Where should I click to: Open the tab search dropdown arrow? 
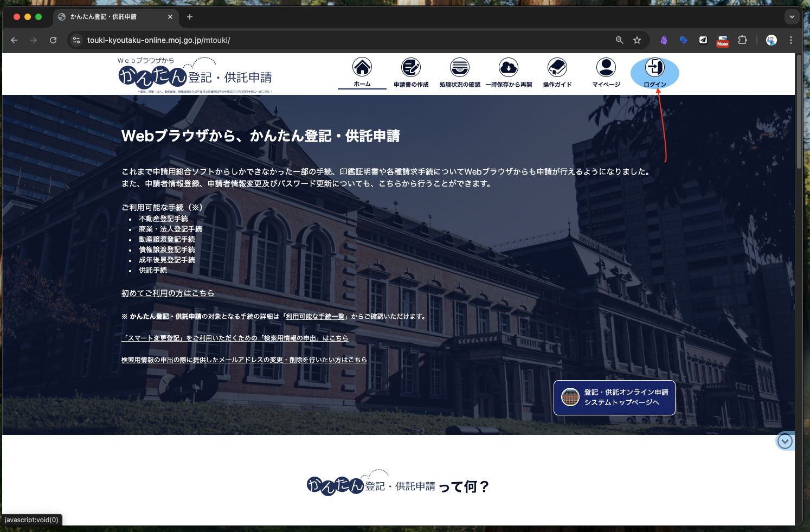click(792, 17)
